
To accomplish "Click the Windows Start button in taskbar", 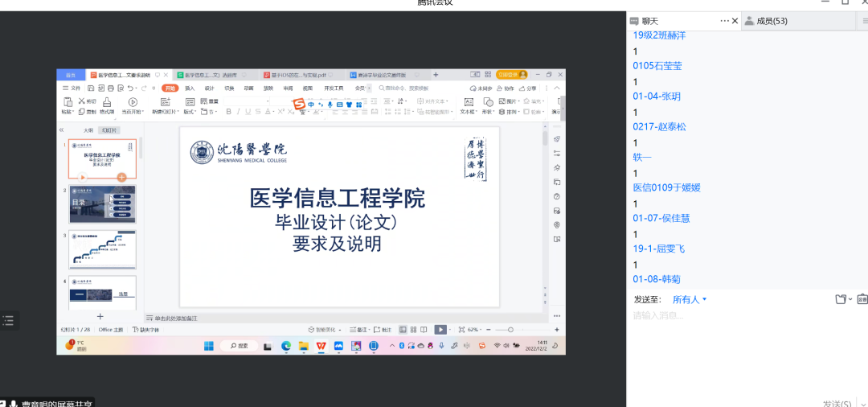I will point(209,346).
